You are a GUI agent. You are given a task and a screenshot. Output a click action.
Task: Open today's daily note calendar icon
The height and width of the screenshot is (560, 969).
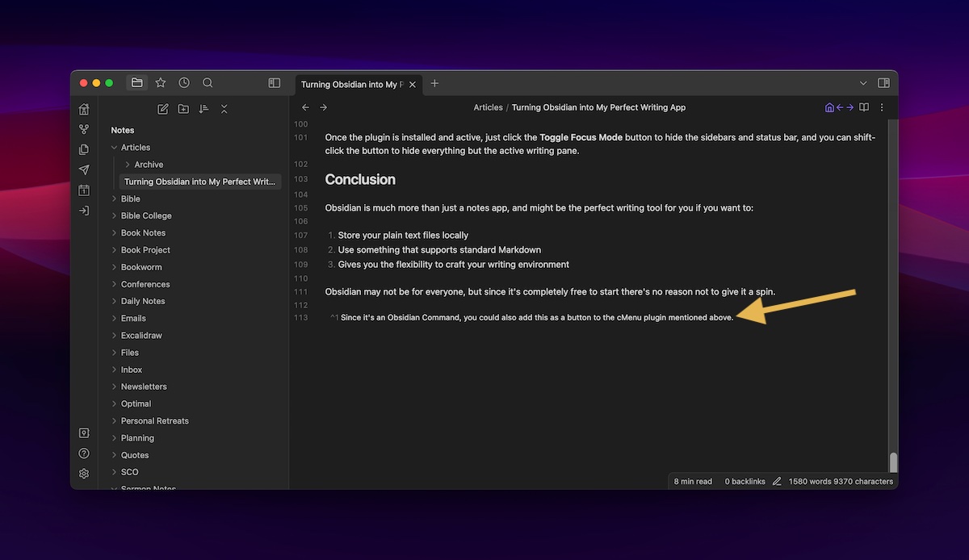[x=84, y=190]
